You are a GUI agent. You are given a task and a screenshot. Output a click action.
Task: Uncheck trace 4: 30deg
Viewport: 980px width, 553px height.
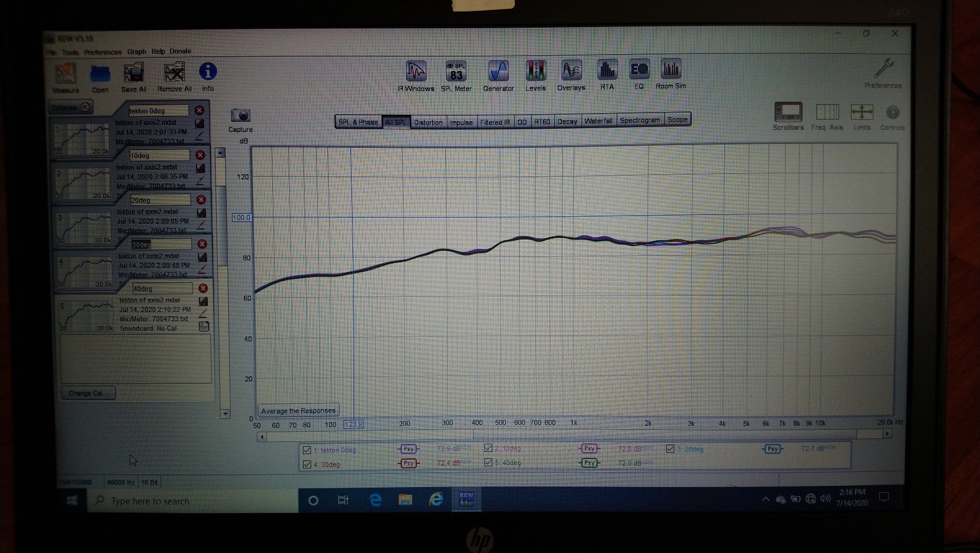coord(307,465)
